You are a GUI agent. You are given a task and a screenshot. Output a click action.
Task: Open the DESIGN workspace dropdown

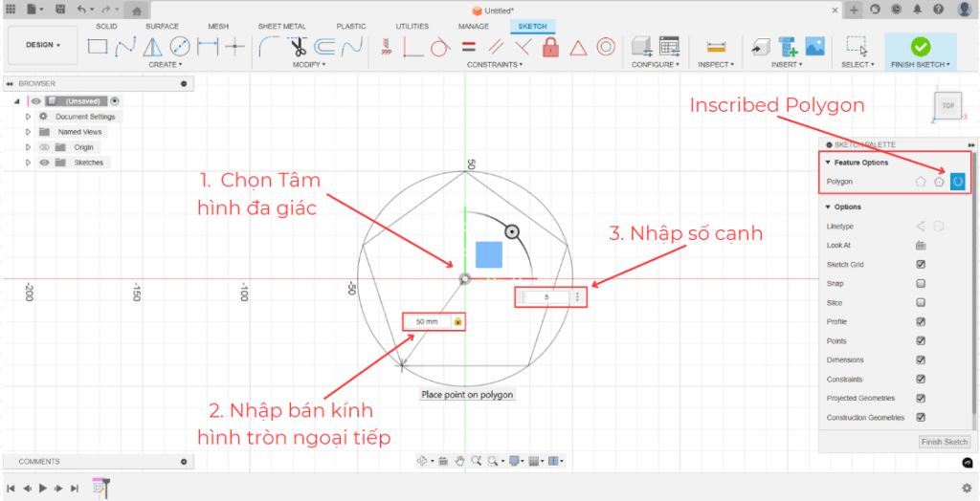[x=43, y=45]
